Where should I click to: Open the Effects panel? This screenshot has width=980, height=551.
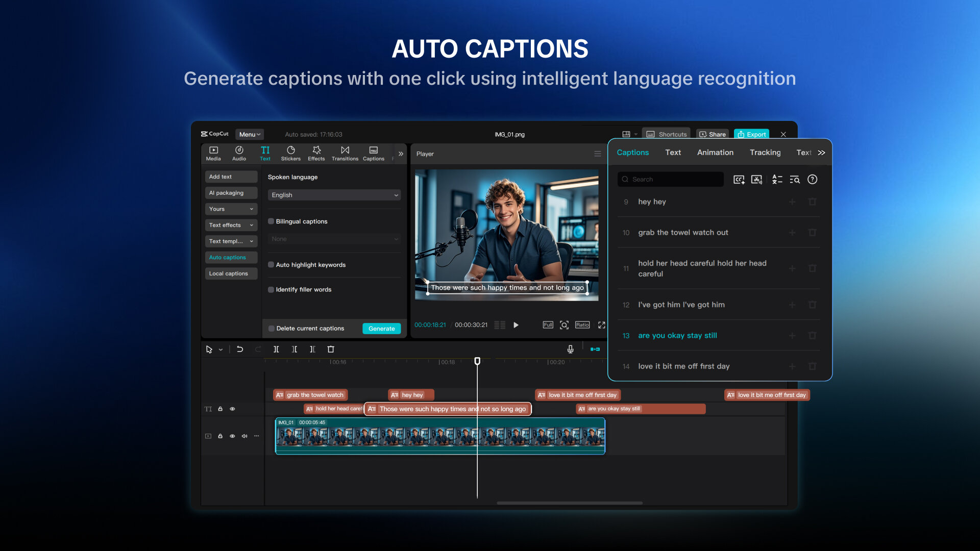coord(316,153)
